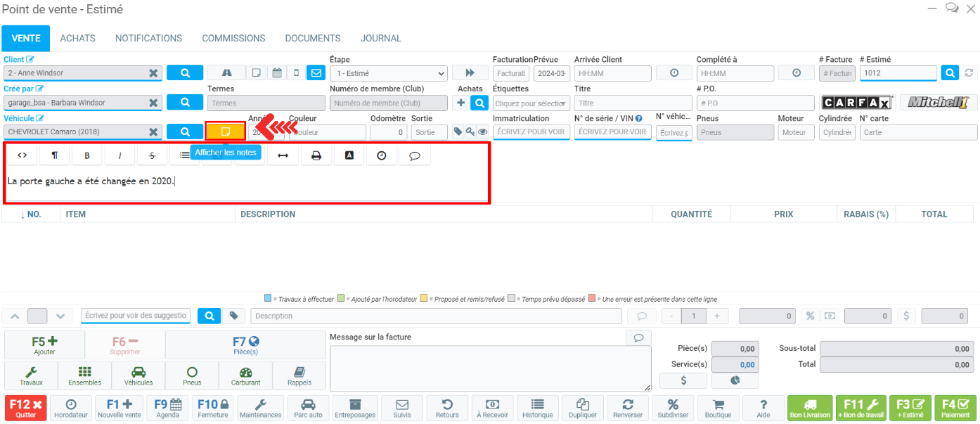Switch to the ACHATS tab
Screen dimensions: 980x424
click(77, 39)
